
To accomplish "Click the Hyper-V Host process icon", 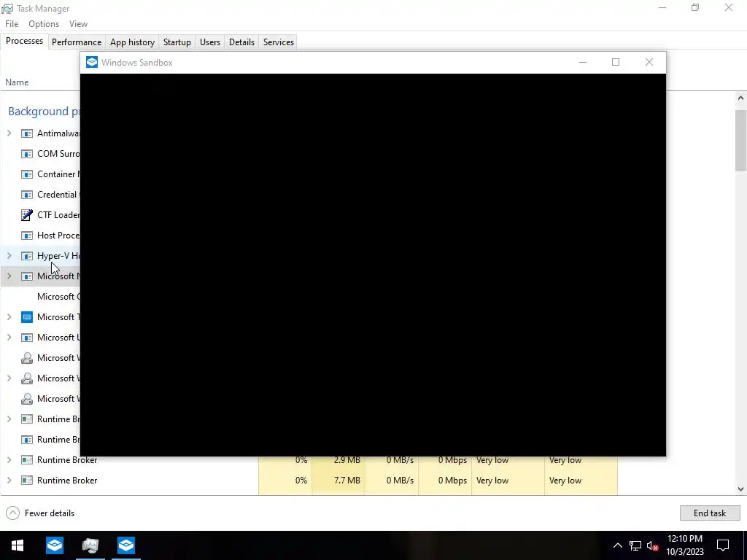I will coord(27,256).
